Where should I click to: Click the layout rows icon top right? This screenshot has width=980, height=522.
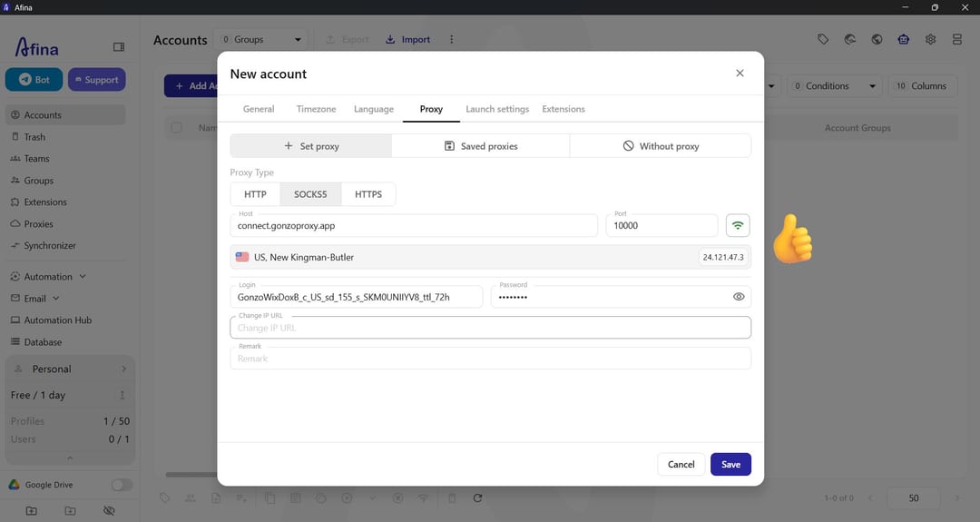tap(957, 39)
